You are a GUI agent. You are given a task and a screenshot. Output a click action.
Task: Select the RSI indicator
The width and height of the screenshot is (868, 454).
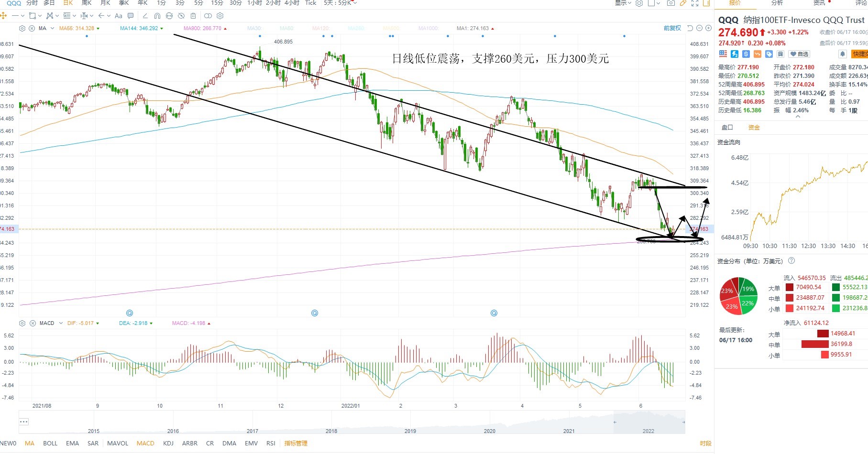(271, 443)
